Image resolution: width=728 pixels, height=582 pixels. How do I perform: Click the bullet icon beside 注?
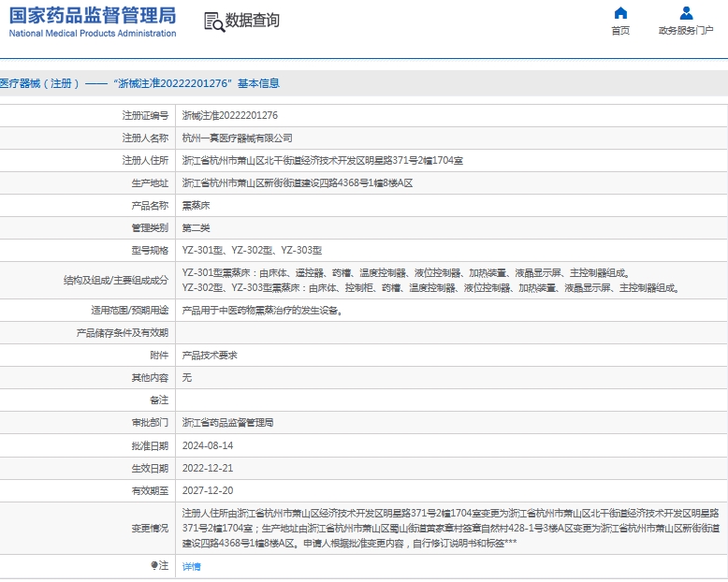pyautogui.click(x=154, y=565)
